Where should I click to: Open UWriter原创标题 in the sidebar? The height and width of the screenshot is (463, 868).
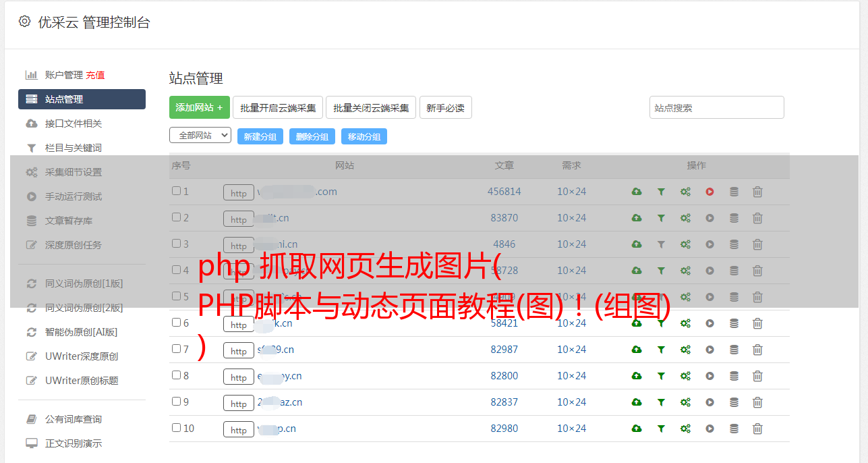tap(82, 381)
